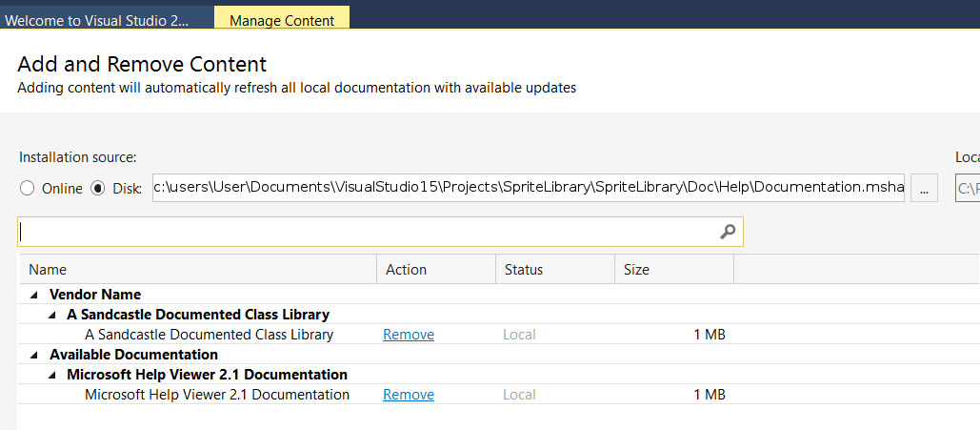Click Local status of Sandcastle library row
980x430 pixels.
click(519, 335)
